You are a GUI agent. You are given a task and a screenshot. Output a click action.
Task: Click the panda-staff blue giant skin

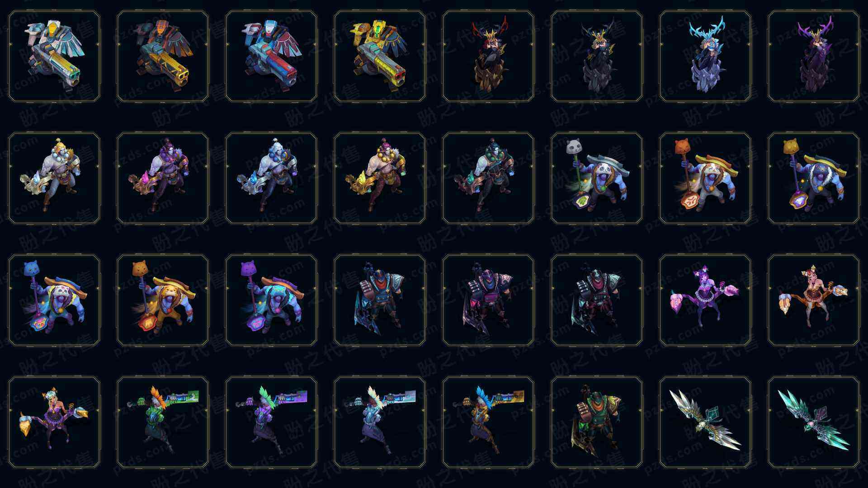coord(597,178)
